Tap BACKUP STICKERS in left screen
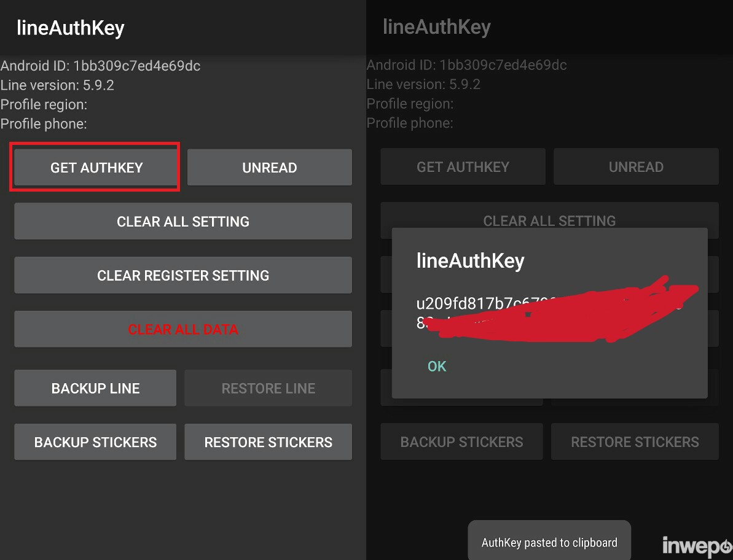 click(x=95, y=442)
